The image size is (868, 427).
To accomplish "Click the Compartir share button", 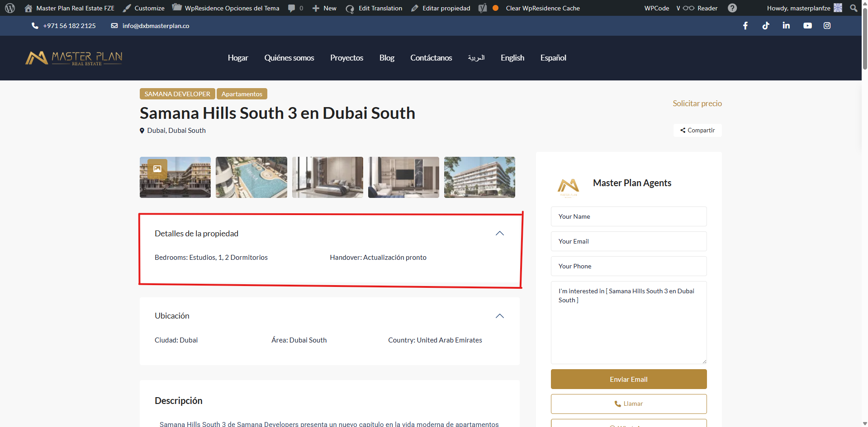I will click(697, 130).
